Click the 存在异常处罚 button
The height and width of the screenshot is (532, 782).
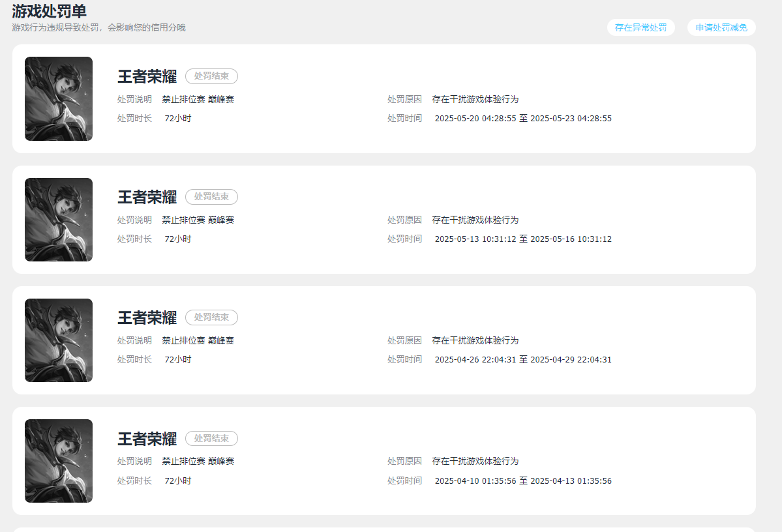[640, 27]
